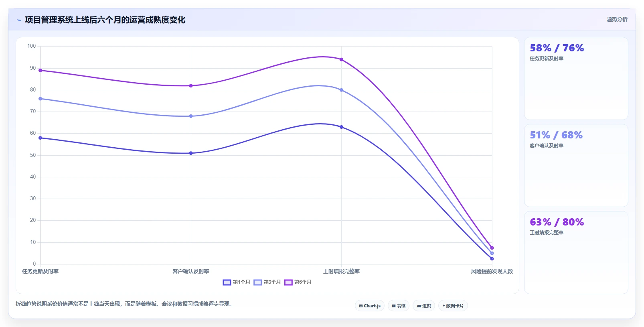The image size is (644, 327).
Task: Click the y-axis value 20
Action: [33, 220]
